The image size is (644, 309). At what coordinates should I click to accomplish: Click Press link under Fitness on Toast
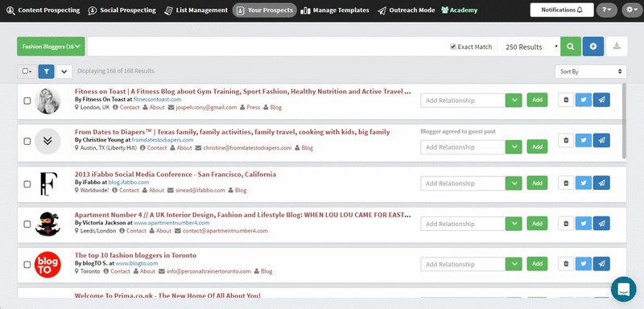[254, 108]
